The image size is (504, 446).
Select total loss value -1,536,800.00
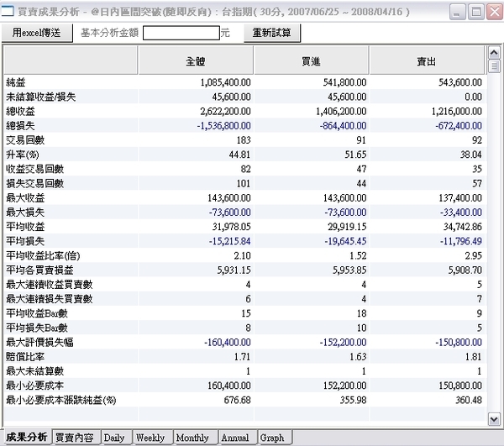click(223, 126)
